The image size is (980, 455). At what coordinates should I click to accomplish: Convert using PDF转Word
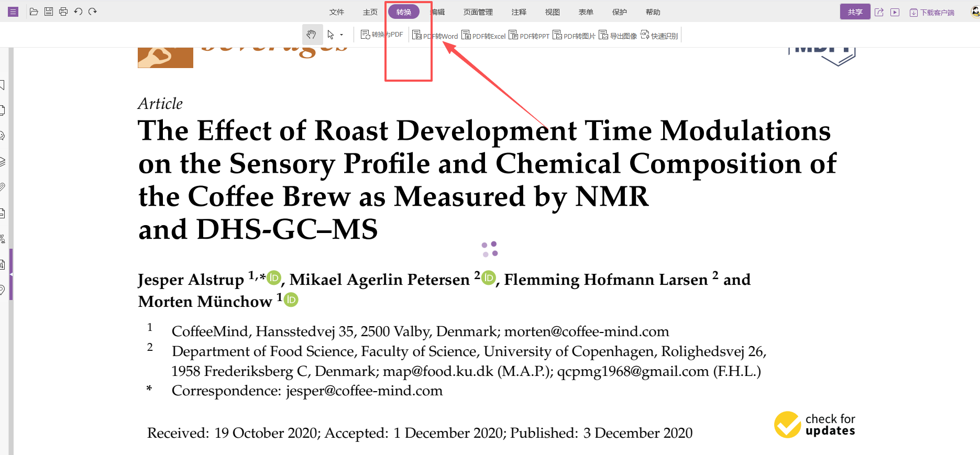[435, 36]
